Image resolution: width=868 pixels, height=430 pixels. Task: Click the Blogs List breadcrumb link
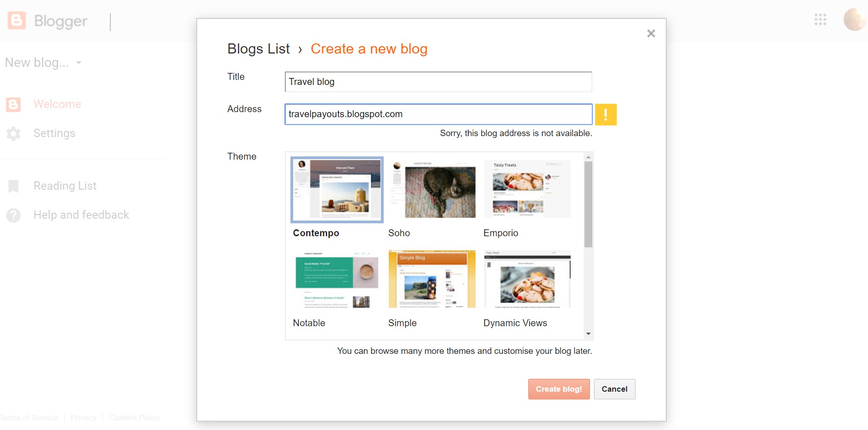(x=258, y=48)
